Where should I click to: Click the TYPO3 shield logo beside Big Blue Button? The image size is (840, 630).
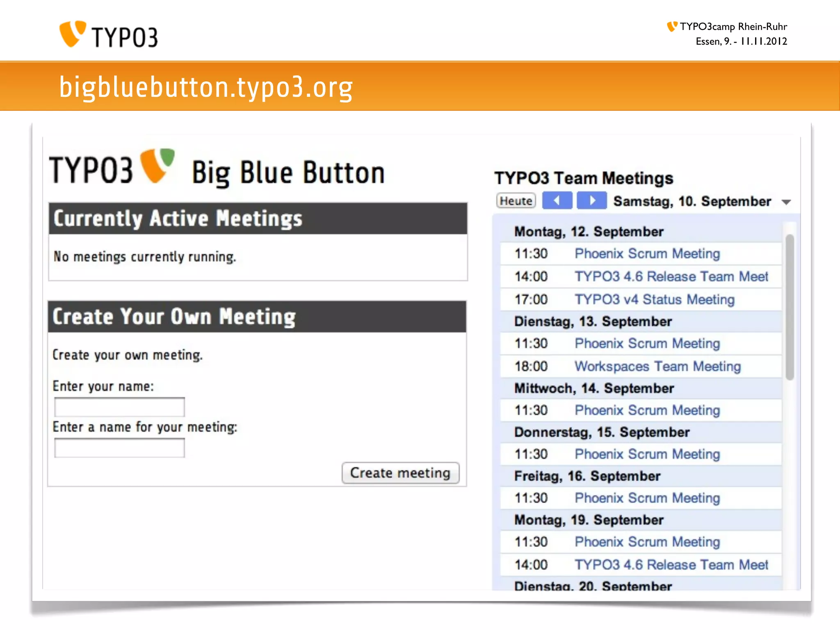pyautogui.click(x=157, y=165)
